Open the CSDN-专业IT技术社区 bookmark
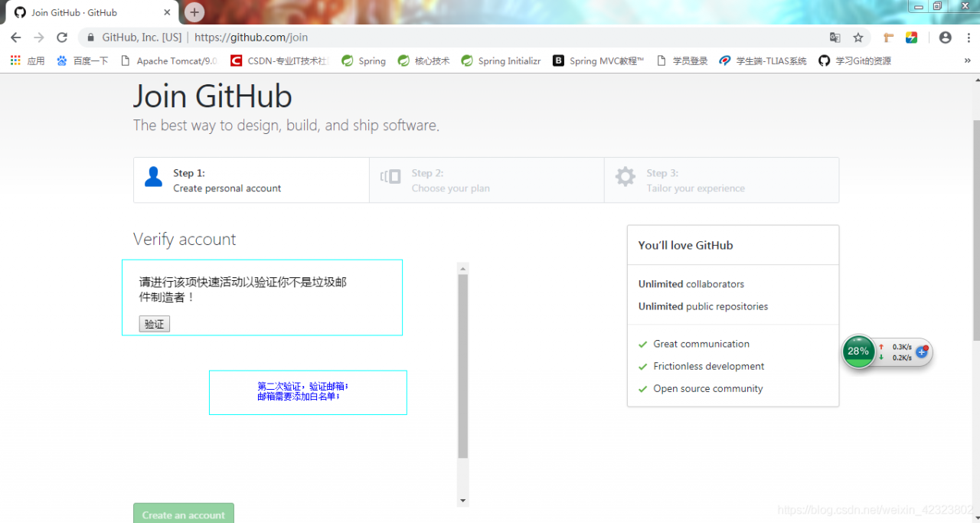 tap(279, 60)
